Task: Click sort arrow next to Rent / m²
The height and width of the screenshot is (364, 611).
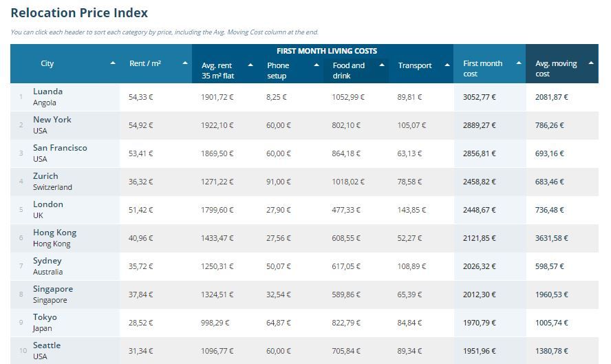Action: [x=185, y=63]
